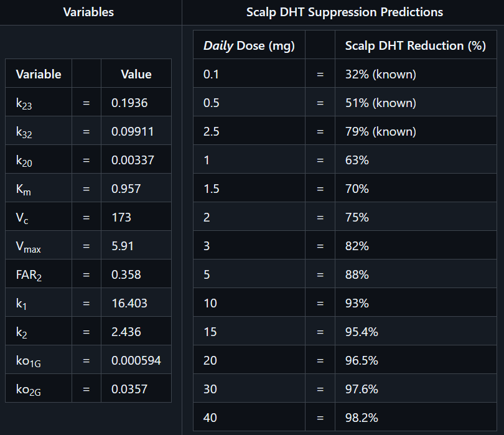Click the Scalp DHT Suppression Predictions header

pos(345,12)
